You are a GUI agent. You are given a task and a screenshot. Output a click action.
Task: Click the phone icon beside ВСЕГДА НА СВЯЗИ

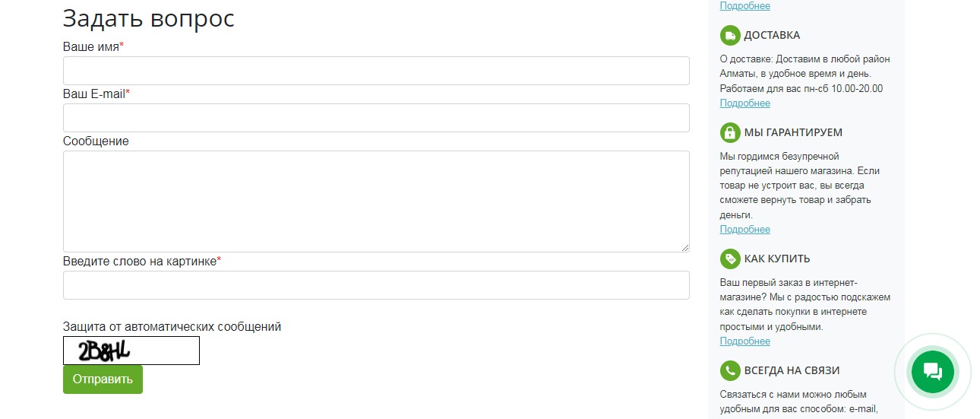tap(730, 370)
